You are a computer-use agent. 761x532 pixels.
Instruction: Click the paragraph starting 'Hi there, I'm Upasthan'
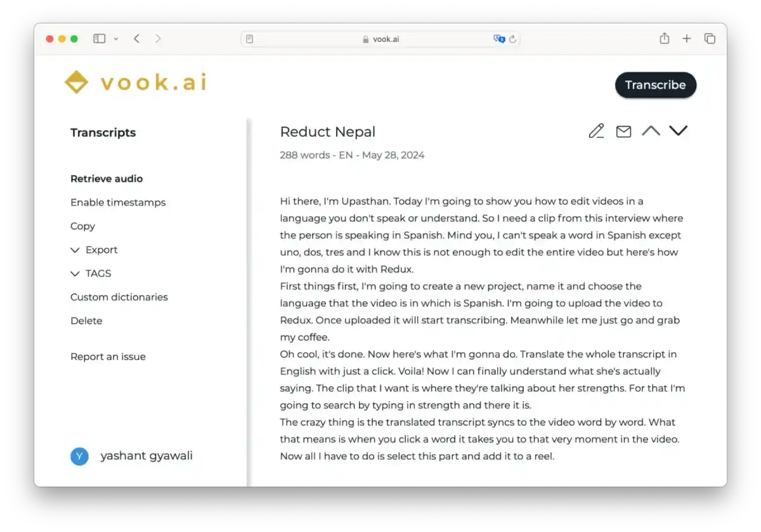pos(482,235)
